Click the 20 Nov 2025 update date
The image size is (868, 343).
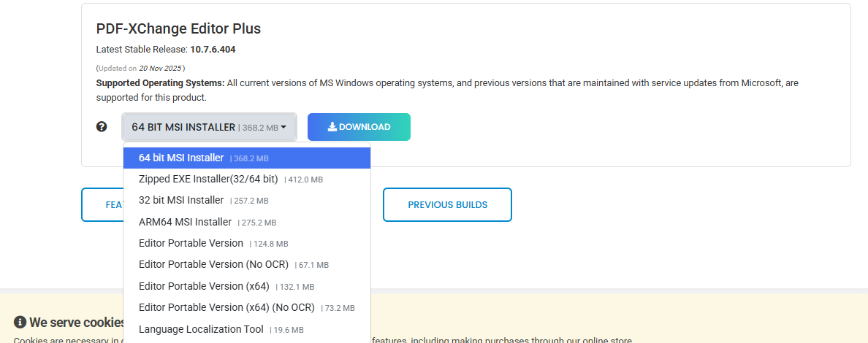[x=159, y=68]
